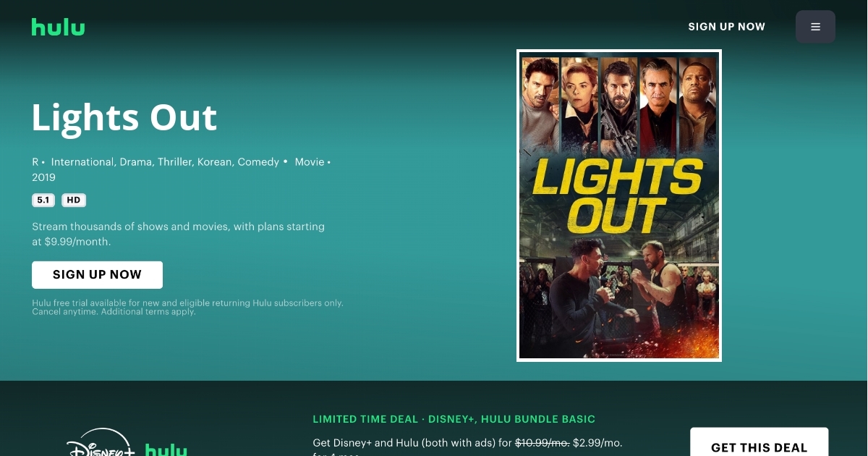The height and width of the screenshot is (456, 868).
Task: Click the 5.1 audio badge
Action: (x=43, y=200)
